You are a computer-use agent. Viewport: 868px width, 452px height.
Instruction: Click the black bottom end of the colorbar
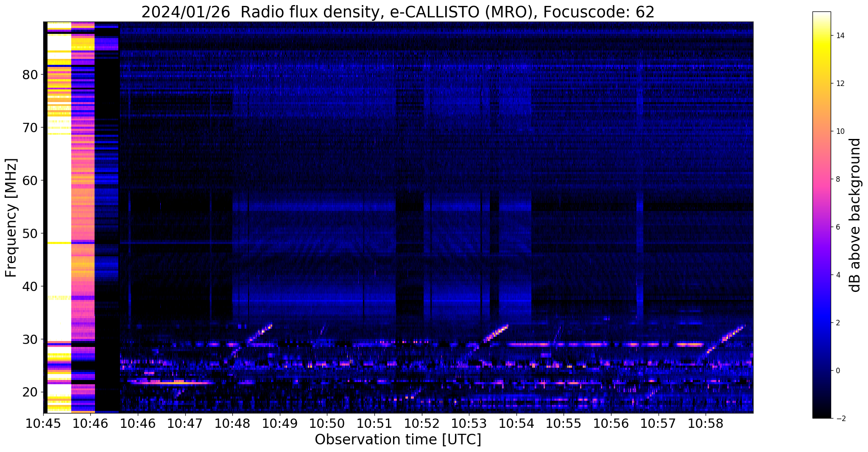pos(821,415)
